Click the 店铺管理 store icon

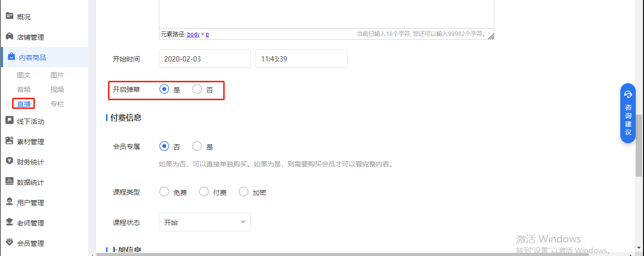click(9, 36)
